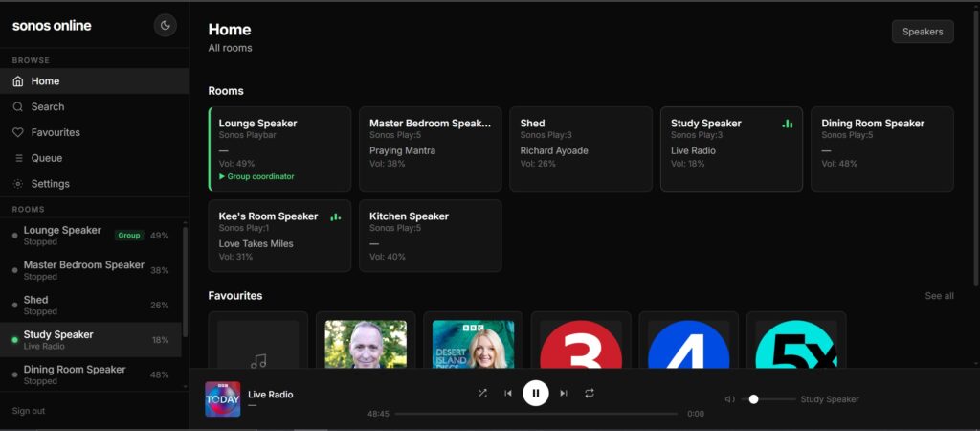Toggle repeat mode
980x431 pixels.
click(590, 393)
